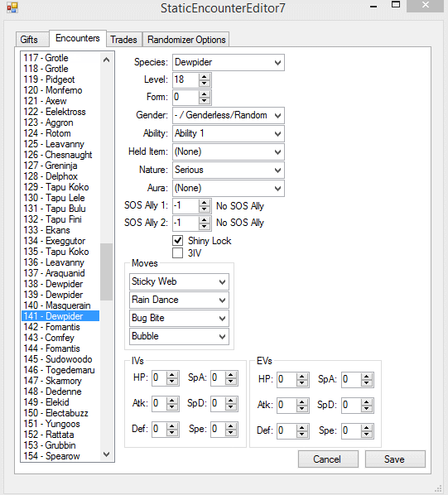Increase the SpA IV value

(231, 375)
